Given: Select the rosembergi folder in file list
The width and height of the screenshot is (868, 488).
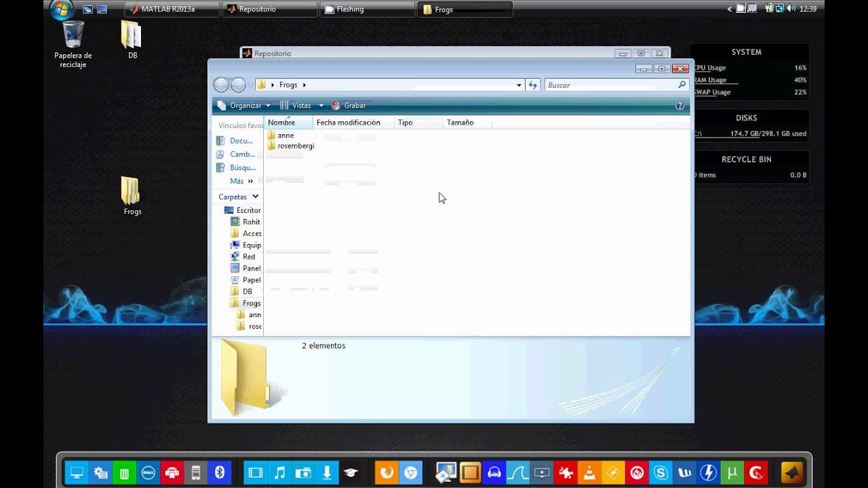Looking at the screenshot, I should pos(290,146).
